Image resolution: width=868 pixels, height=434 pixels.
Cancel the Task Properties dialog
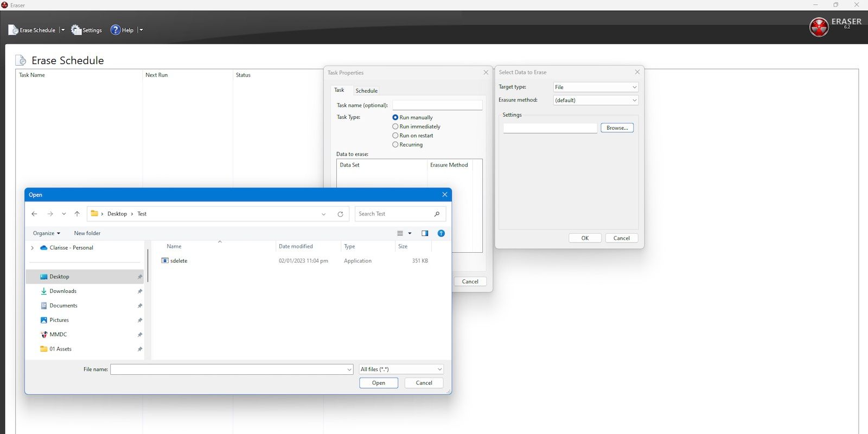tap(470, 282)
